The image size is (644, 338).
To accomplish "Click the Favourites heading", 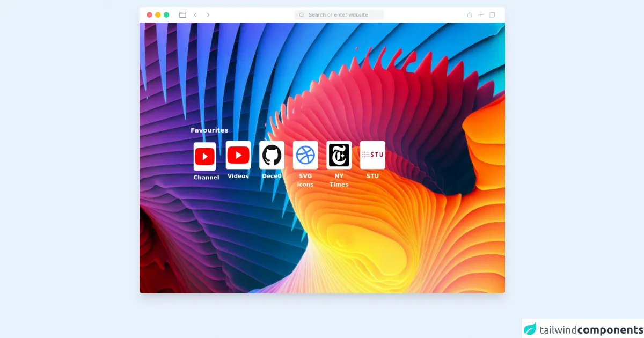I will point(209,130).
